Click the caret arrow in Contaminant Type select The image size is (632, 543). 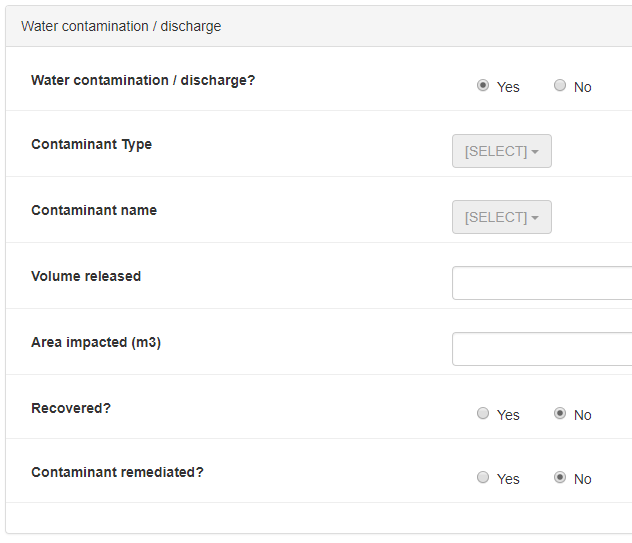(535, 152)
